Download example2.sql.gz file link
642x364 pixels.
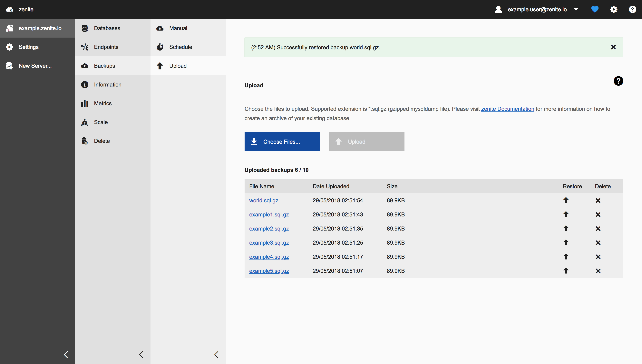(269, 229)
